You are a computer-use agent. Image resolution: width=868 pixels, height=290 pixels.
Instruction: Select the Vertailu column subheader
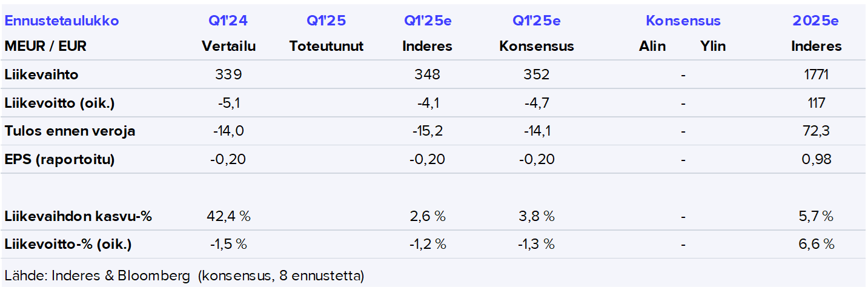[x=228, y=46]
